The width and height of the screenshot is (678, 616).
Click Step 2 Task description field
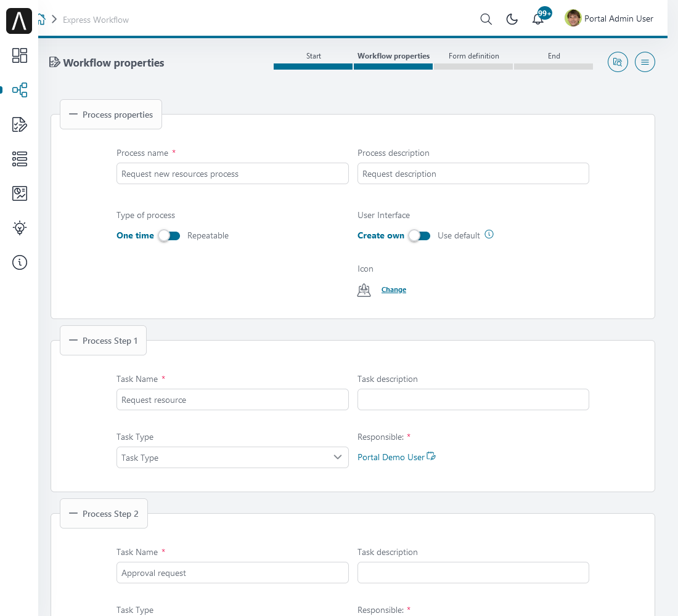[473, 572]
